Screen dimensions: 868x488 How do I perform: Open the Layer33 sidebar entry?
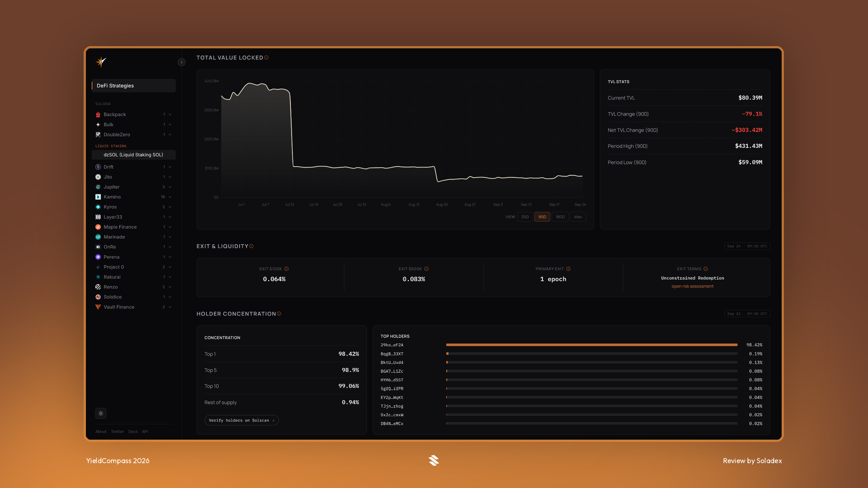click(134, 217)
